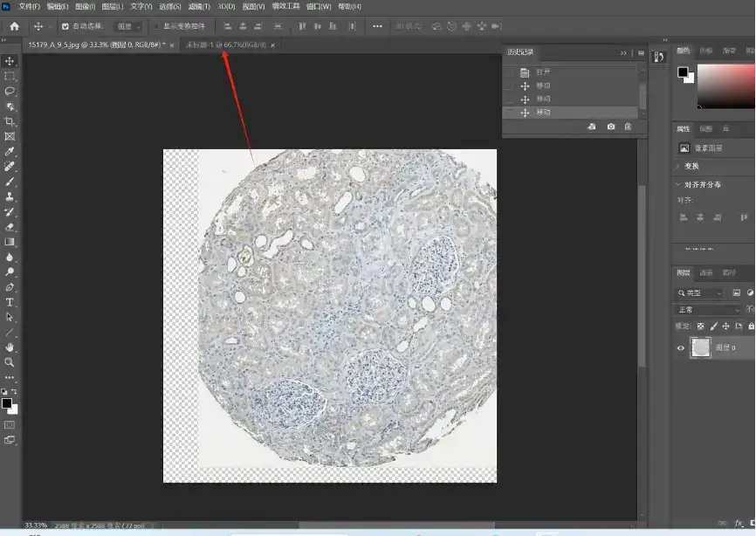This screenshot has height=536, width=756.
Task: Hide 图层 0 using eye icon
Action: pos(682,347)
